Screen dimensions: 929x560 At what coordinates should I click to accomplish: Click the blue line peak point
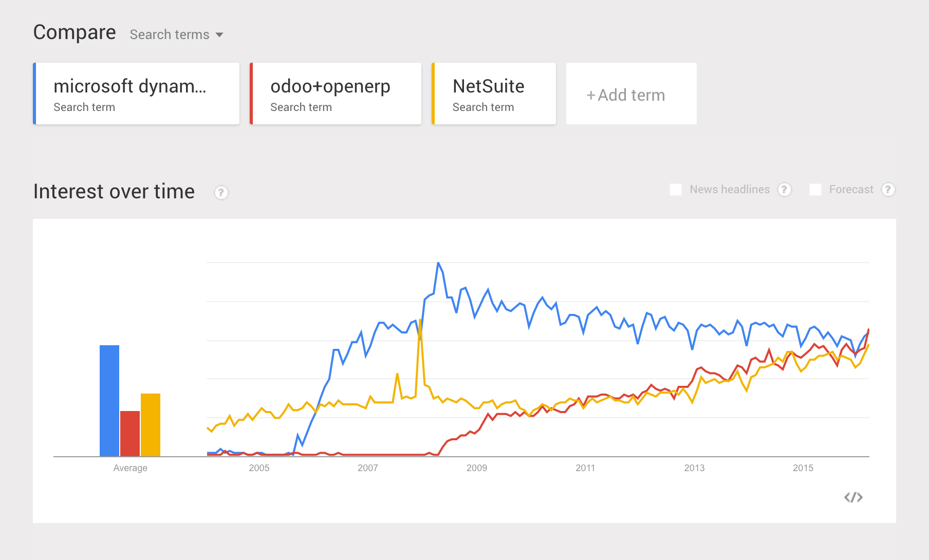(x=438, y=263)
